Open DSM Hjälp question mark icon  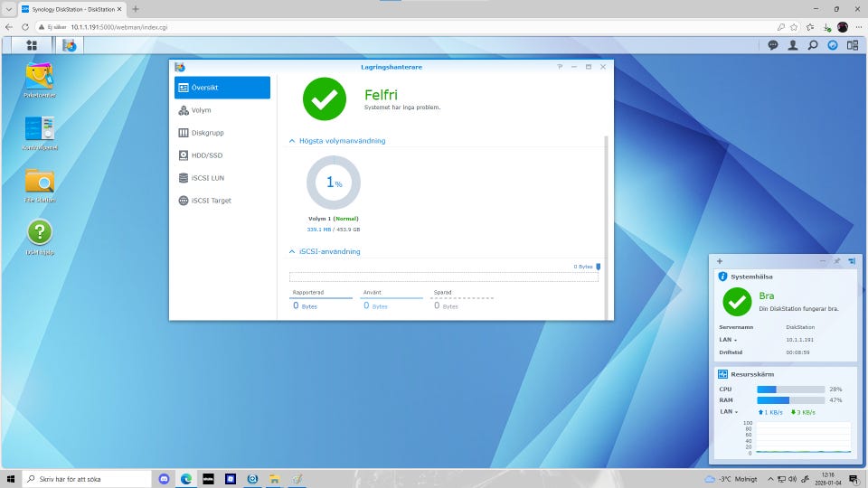coord(40,233)
